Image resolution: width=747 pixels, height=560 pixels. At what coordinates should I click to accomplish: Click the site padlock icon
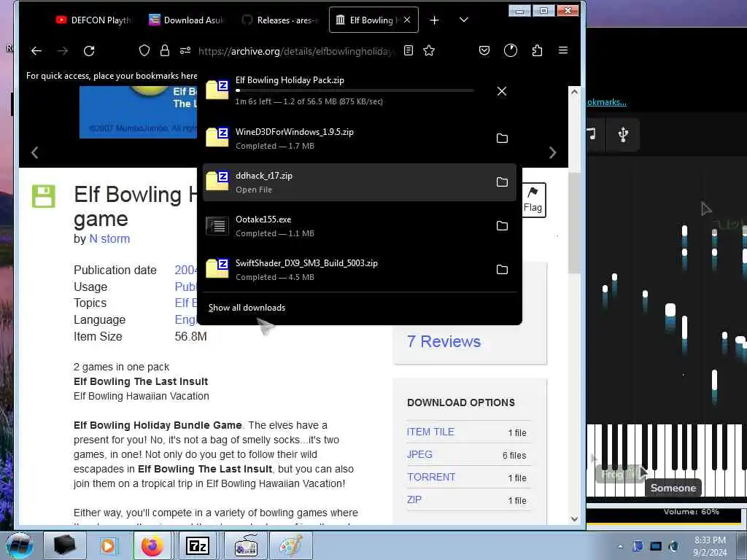click(x=165, y=50)
